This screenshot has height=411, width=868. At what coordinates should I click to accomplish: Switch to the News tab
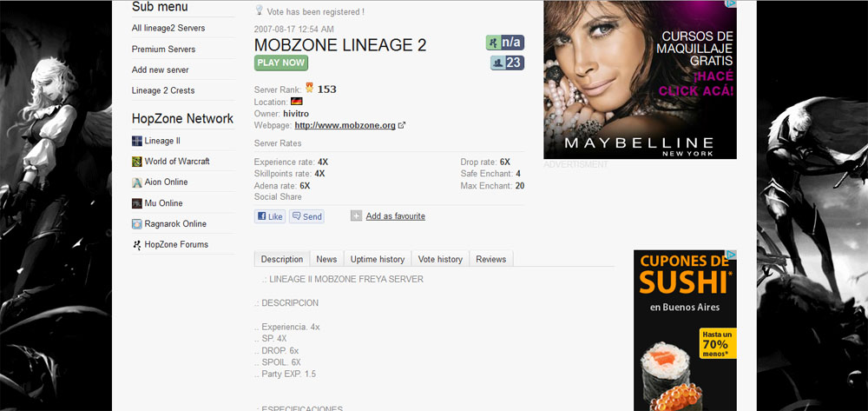pos(326,259)
